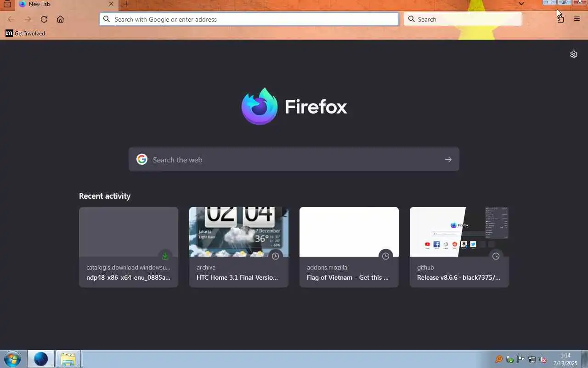Click the Forward navigation arrow

tap(28, 19)
